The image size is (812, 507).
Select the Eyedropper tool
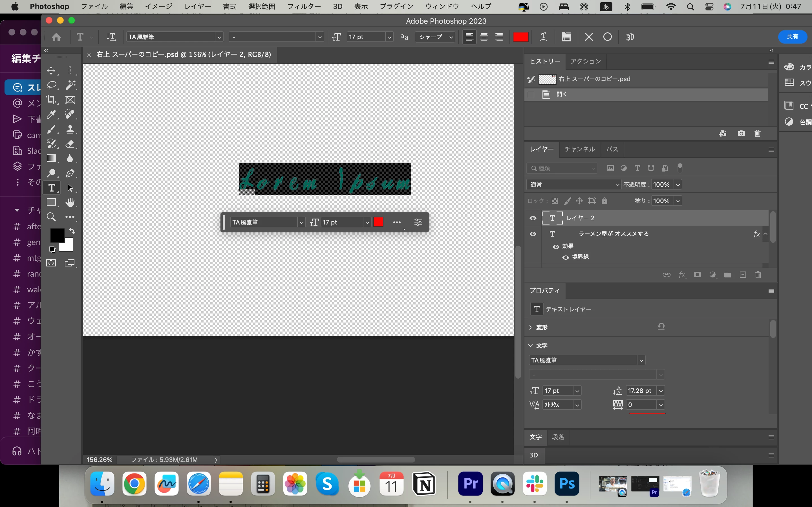tap(51, 114)
